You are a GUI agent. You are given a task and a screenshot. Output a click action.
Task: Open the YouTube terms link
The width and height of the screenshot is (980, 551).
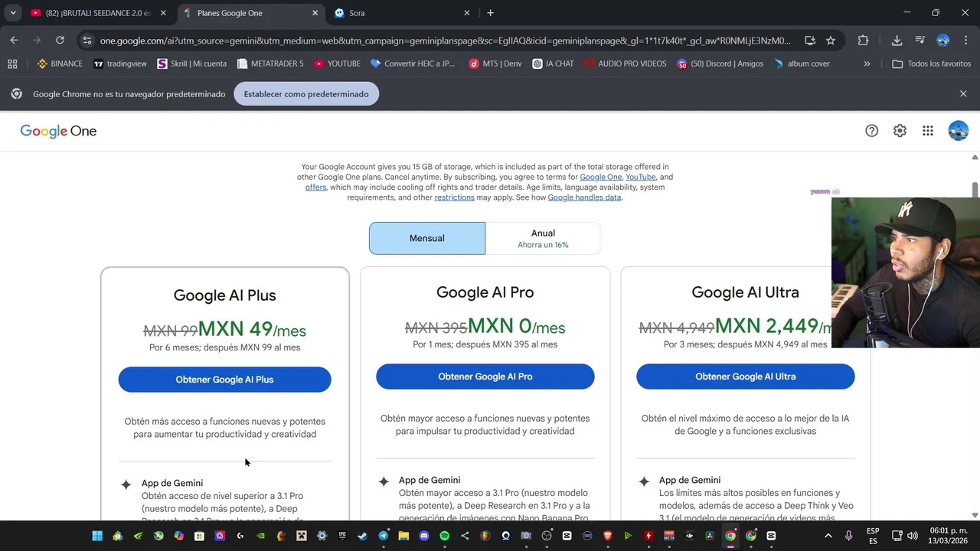tap(640, 177)
